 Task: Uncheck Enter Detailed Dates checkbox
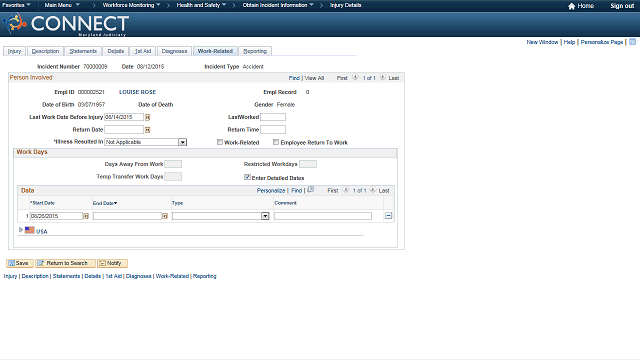tap(247, 177)
